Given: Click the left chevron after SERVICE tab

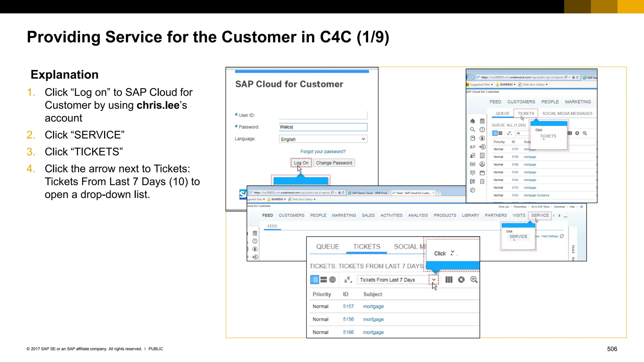Looking at the screenshot, I should 554,216.
